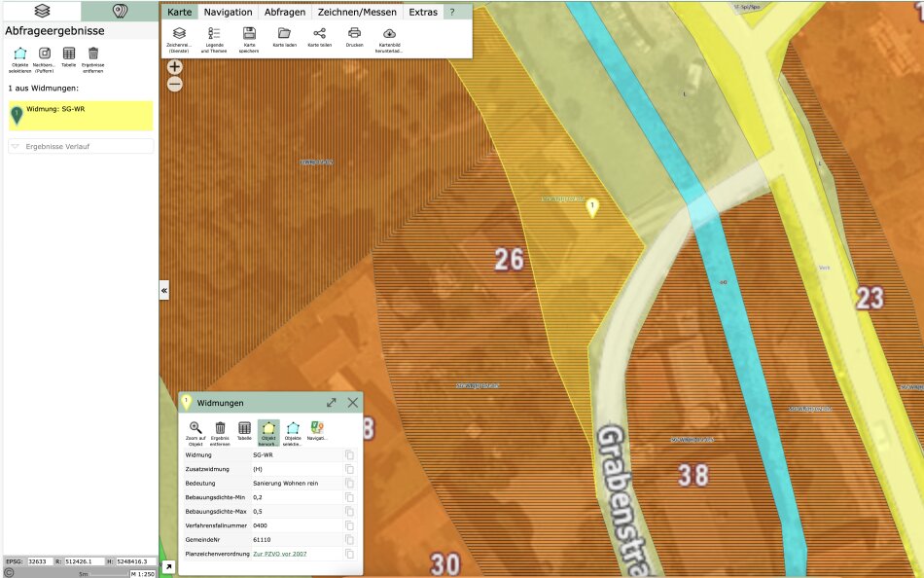Image resolution: width=924 pixels, height=578 pixels.
Task: Zoom in the map with plus button
Action: pos(174,67)
